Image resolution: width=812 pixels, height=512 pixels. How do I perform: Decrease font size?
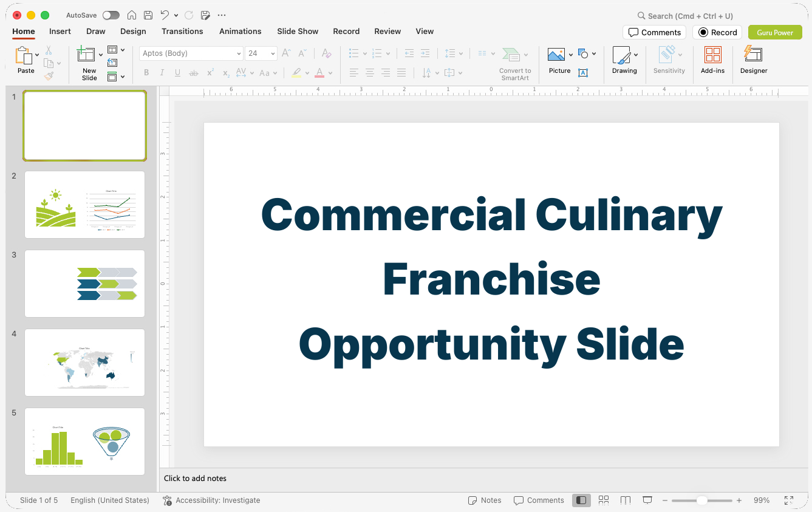[302, 53]
